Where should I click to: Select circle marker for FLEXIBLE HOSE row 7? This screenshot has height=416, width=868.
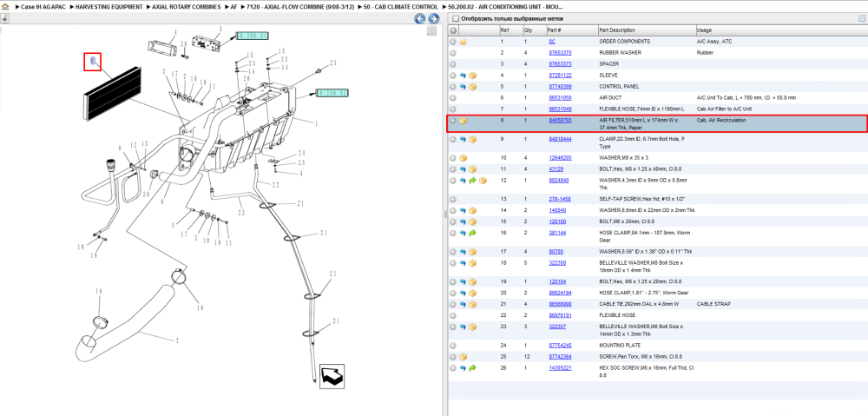(x=453, y=109)
